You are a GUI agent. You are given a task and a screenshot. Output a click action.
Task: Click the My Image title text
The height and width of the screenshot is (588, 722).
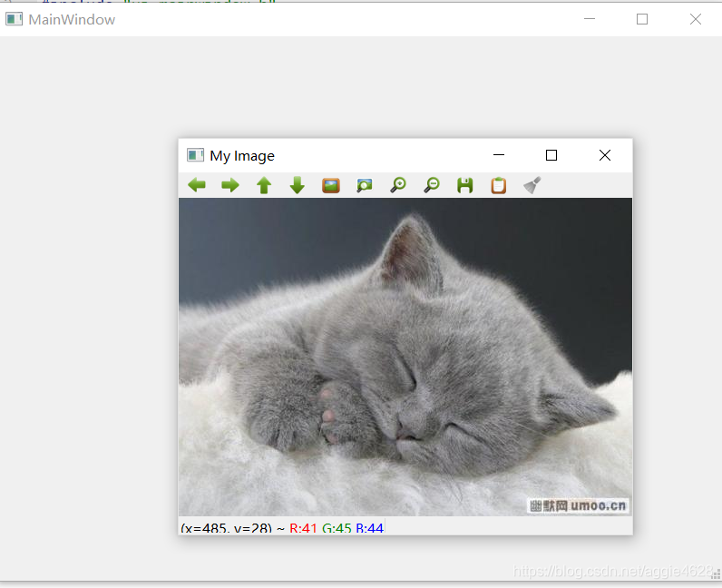pos(242,156)
